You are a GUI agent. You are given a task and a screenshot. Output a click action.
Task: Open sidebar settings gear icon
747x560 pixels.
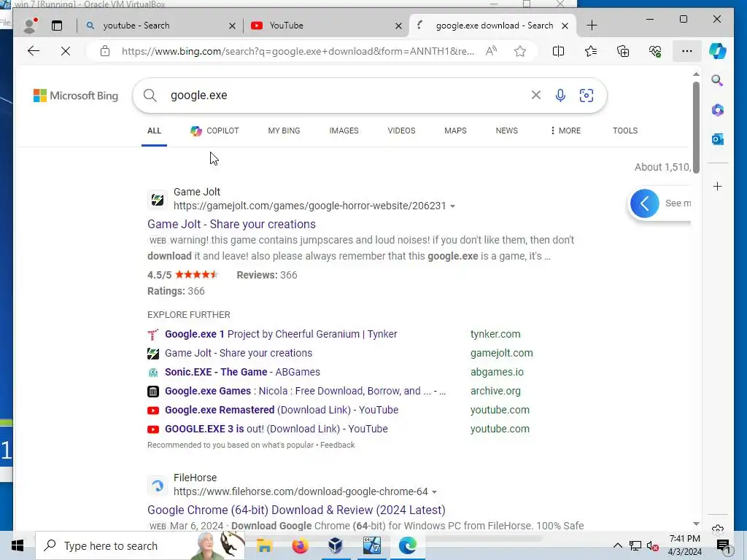pyautogui.click(x=718, y=528)
